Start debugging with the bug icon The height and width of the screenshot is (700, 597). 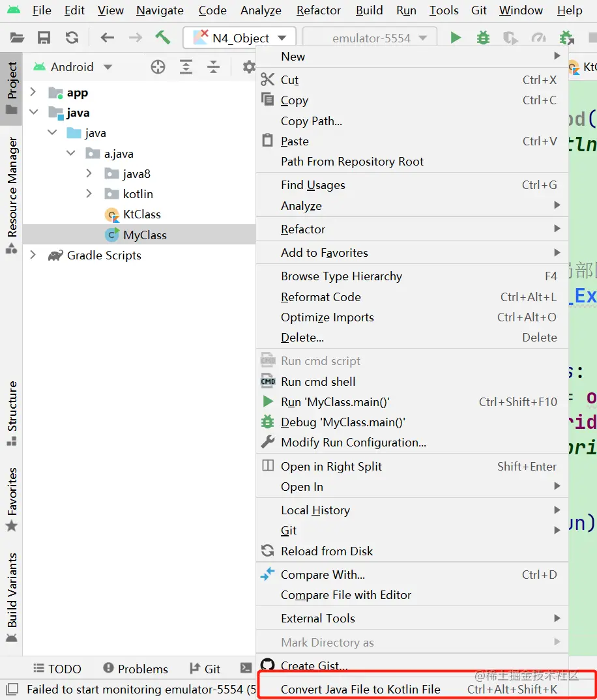pyautogui.click(x=483, y=38)
